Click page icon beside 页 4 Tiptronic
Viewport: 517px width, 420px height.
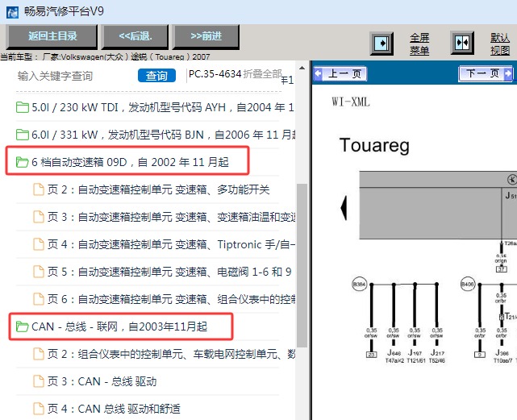coord(39,244)
